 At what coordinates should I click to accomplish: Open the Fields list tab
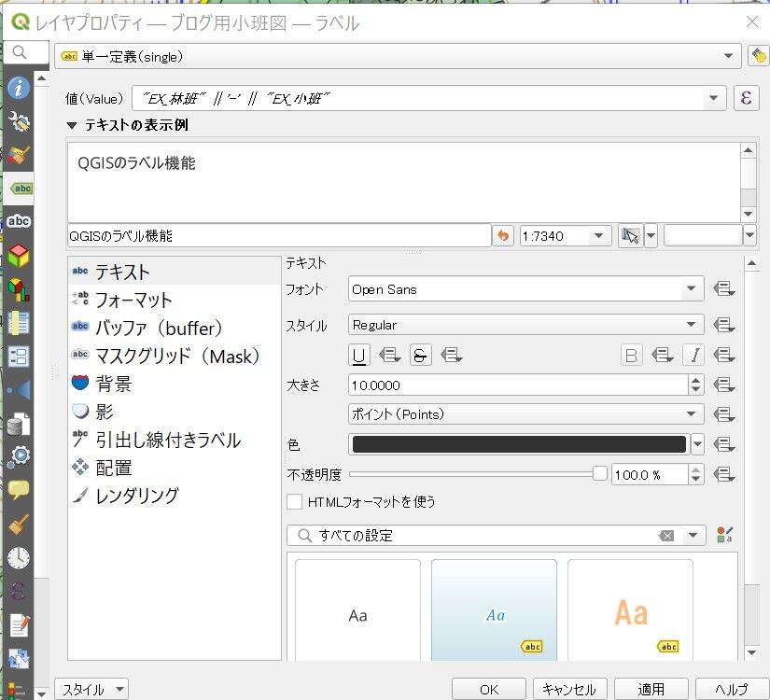coord(19,323)
